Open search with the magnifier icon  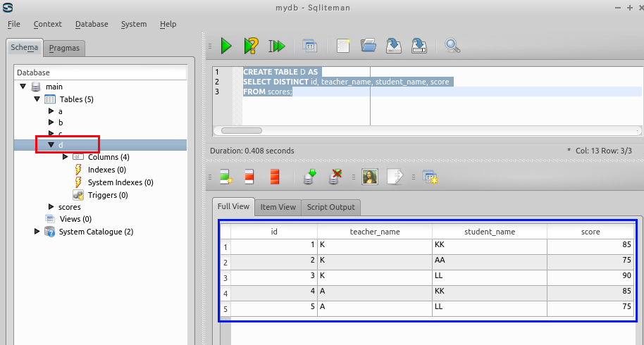452,46
